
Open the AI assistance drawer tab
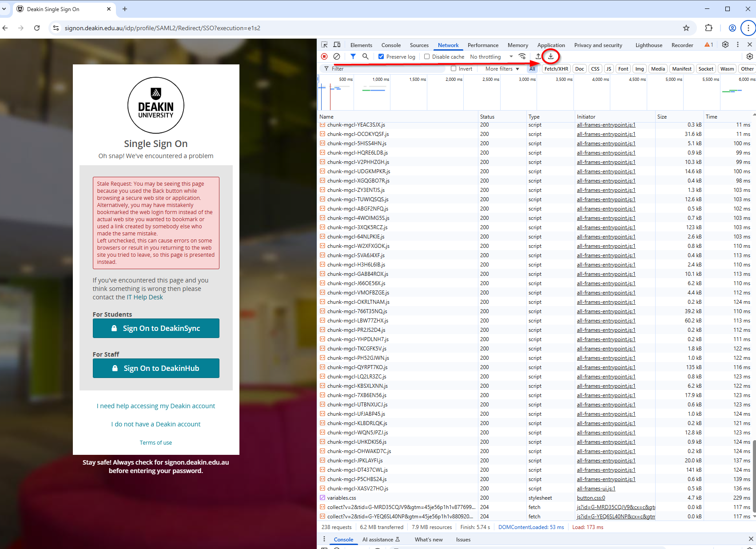[x=381, y=540]
